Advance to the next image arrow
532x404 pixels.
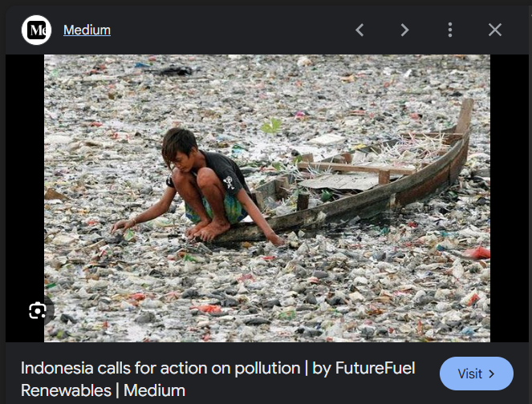point(404,30)
